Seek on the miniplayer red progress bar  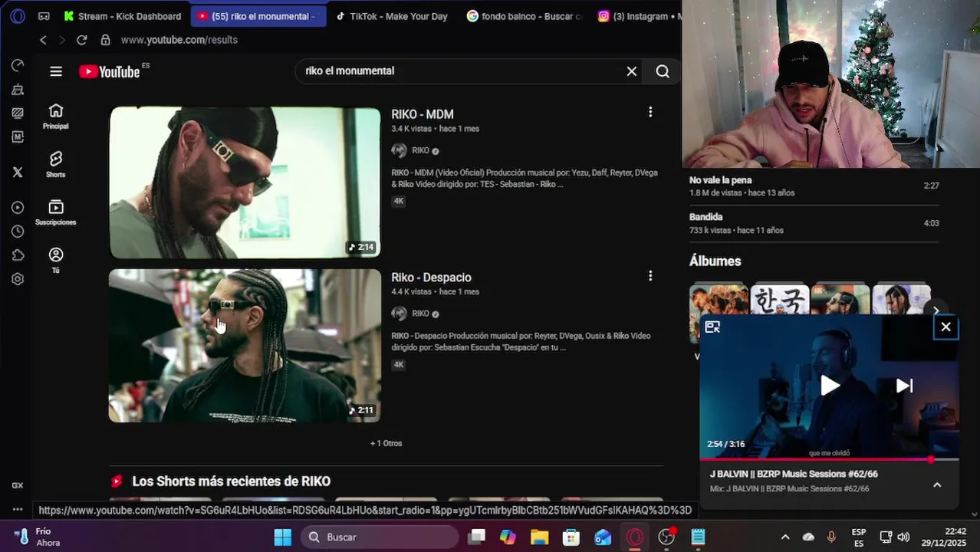(x=829, y=459)
